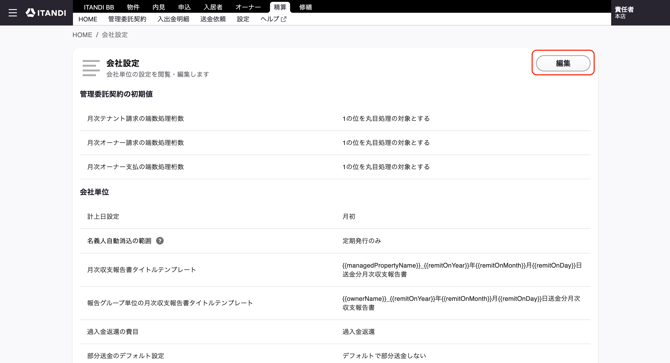Click the 名義人自動消込の範囲 label
This screenshot has width=670, height=363.
119,241
